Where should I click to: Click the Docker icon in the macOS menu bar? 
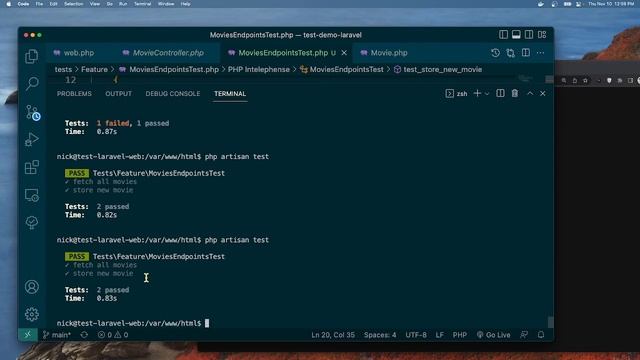541,4
